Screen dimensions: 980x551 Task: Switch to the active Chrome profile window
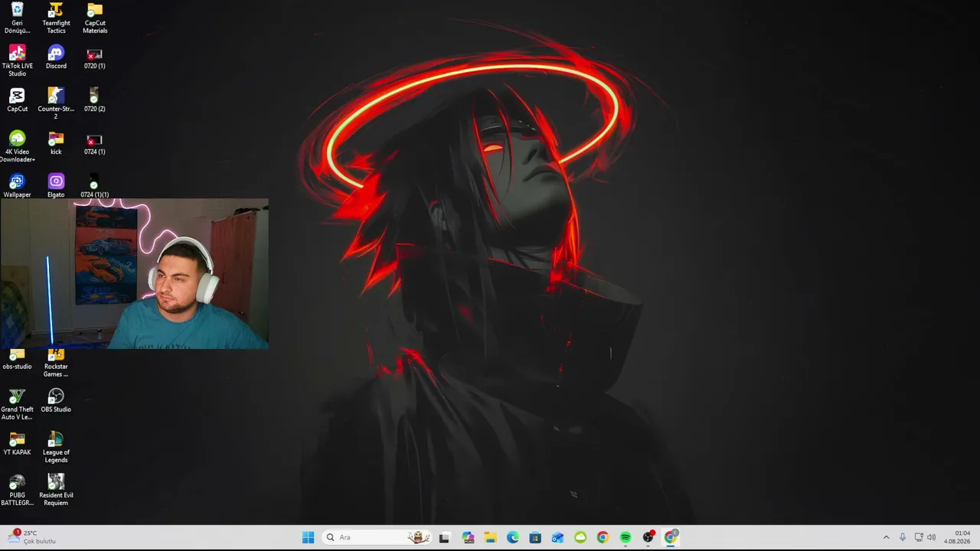pos(671,537)
